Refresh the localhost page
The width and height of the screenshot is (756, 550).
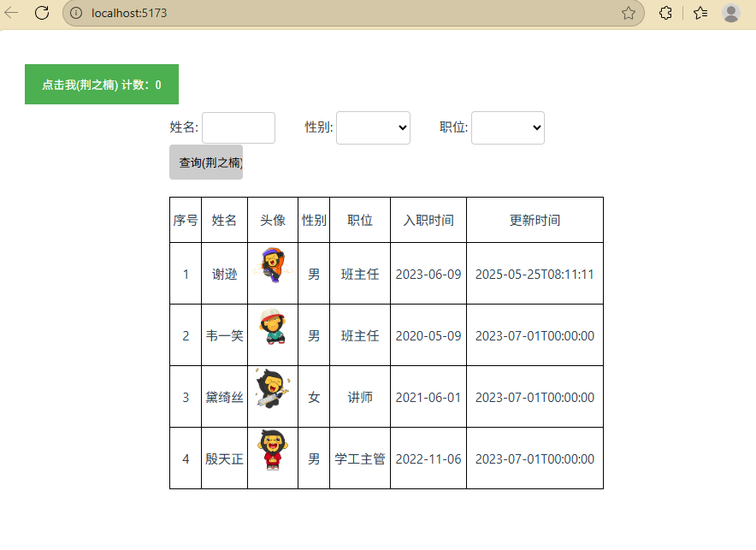point(41,13)
